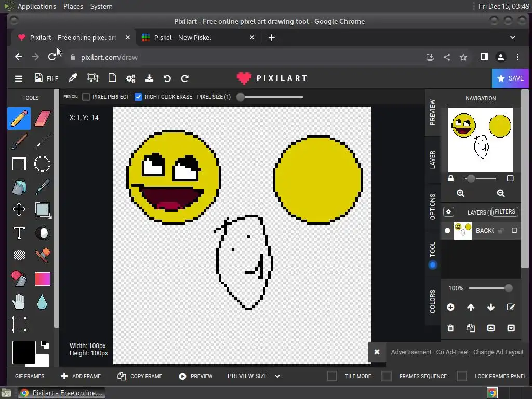Open the PREVIEW side tab
The image size is (532, 399).
(x=433, y=112)
